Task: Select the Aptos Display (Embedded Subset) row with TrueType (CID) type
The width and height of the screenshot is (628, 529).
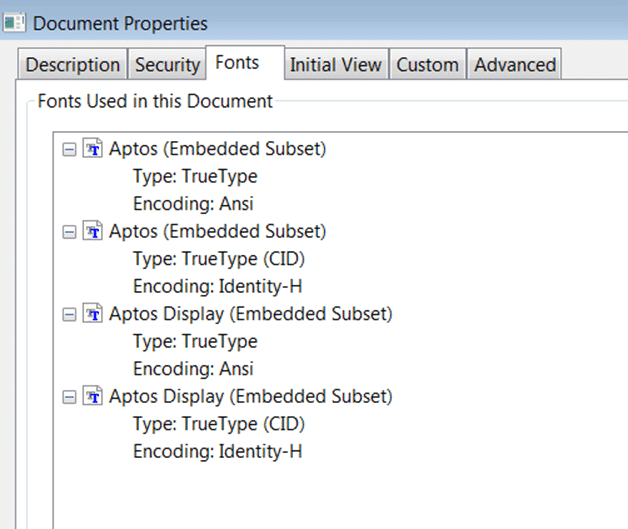Action: tap(251, 396)
